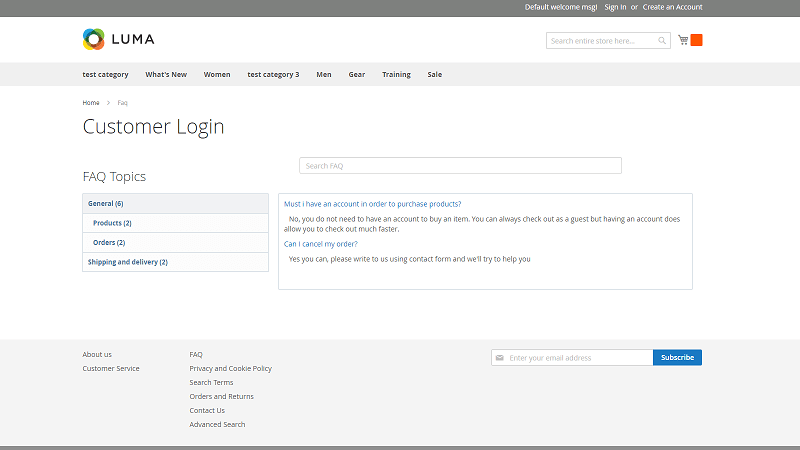Click inside the Search FAQ field
800x450 pixels.
point(460,166)
